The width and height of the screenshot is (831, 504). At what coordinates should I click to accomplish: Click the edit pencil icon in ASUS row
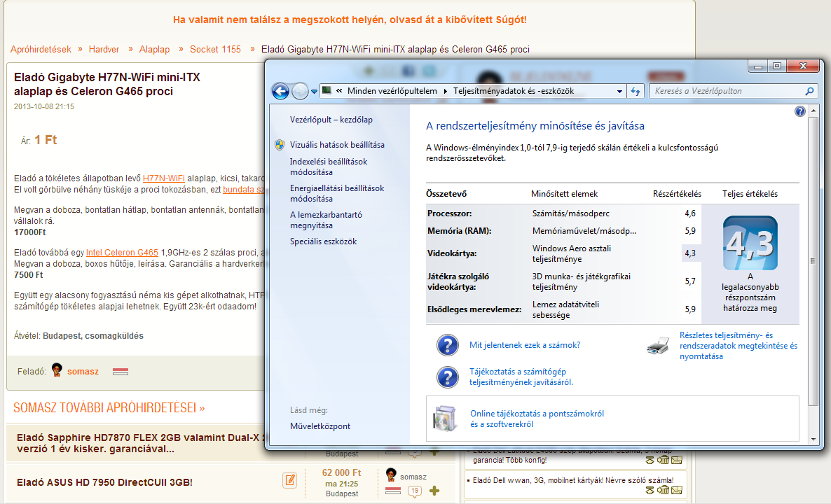[x=290, y=480]
